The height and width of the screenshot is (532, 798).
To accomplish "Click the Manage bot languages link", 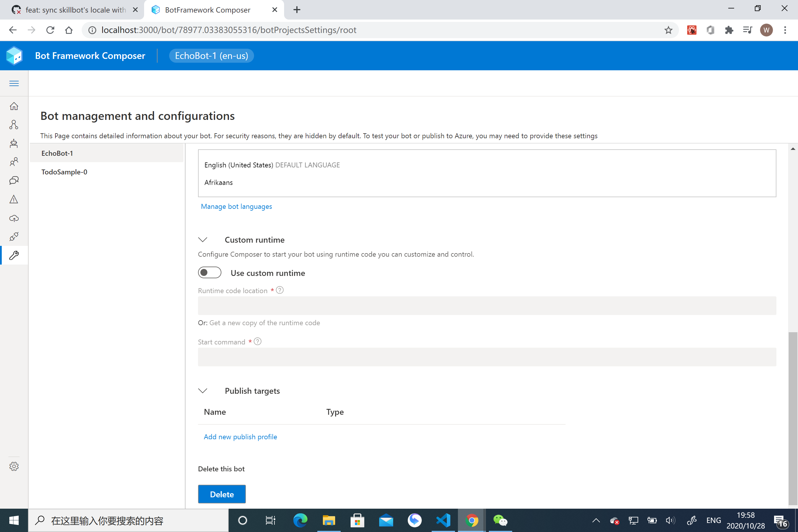I will pos(236,206).
